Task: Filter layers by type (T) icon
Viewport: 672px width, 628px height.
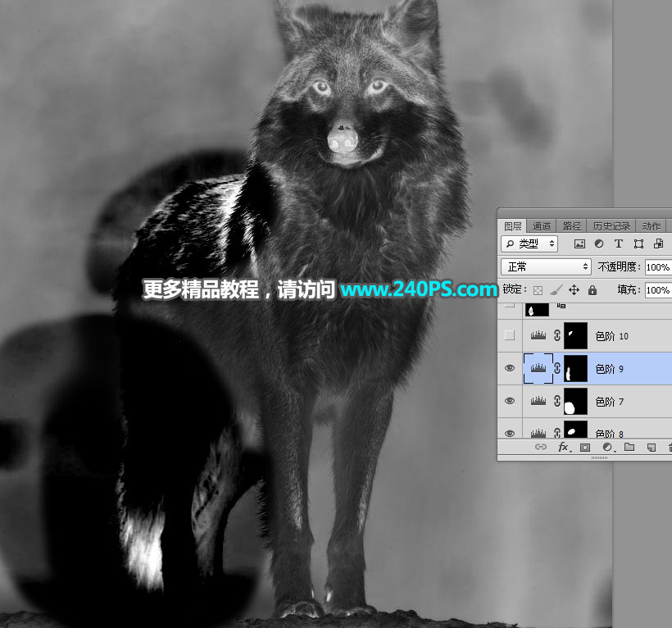Action: coord(619,244)
